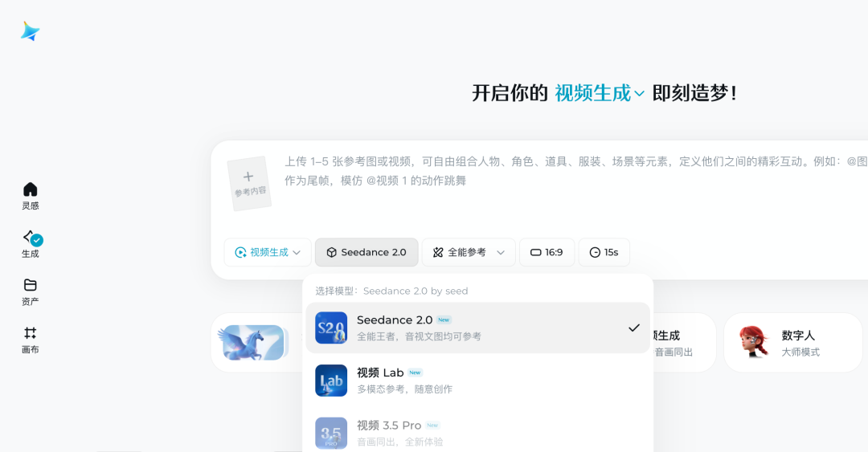Screen dimensions: 868x452
Task: Click the 多模态参考，随意创作 description text
Action: [404, 389]
